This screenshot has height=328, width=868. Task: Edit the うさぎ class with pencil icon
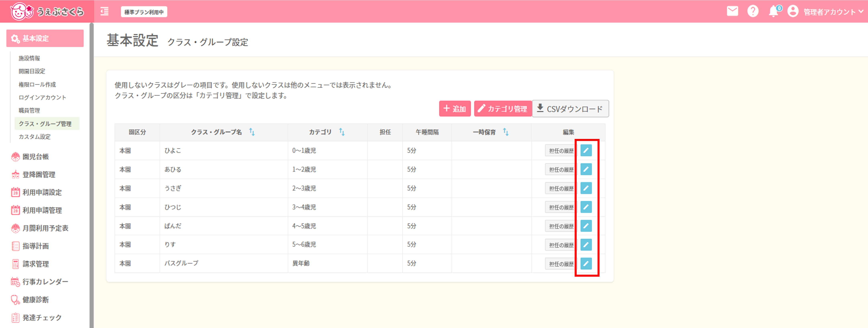pos(586,188)
